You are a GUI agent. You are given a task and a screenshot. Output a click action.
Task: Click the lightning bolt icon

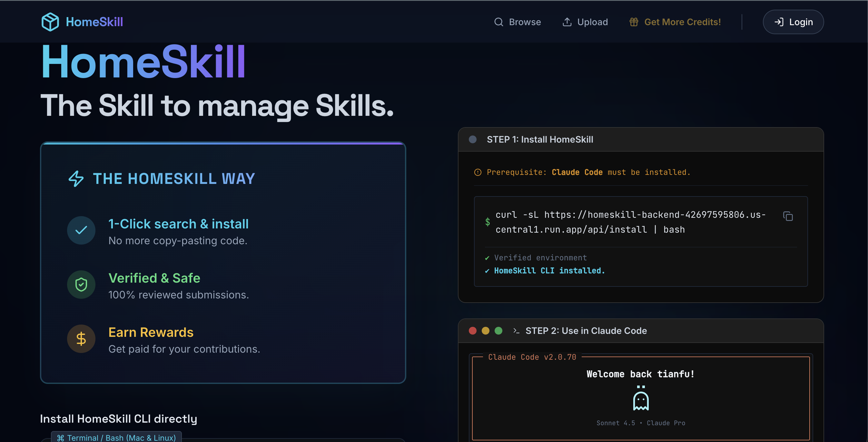76,179
